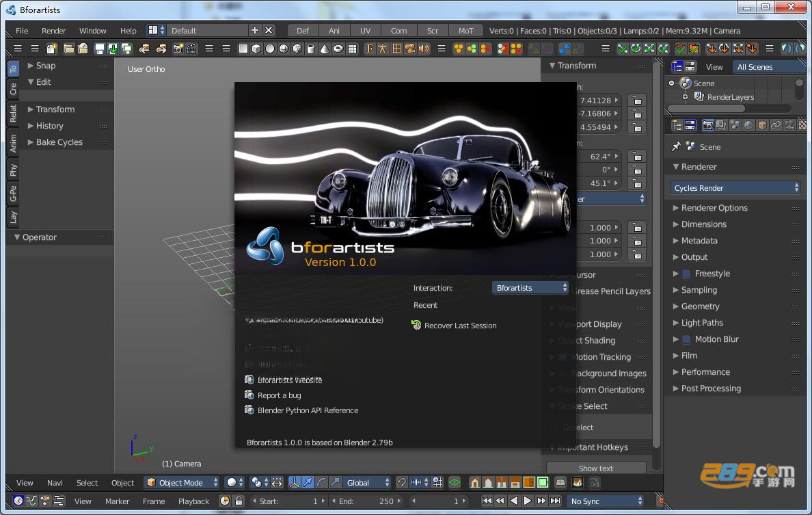This screenshot has width=812, height=515.
Task: Open Blender Python API Reference link
Action: pos(301,410)
